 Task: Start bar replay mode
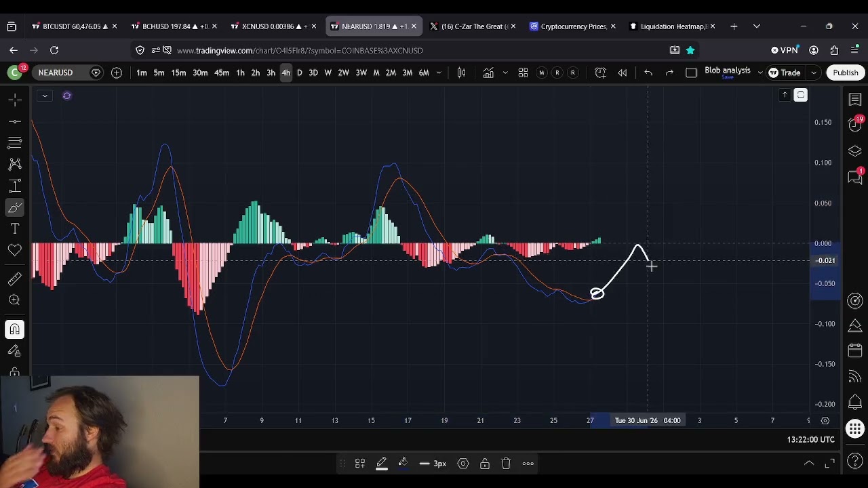pyautogui.click(x=622, y=73)
